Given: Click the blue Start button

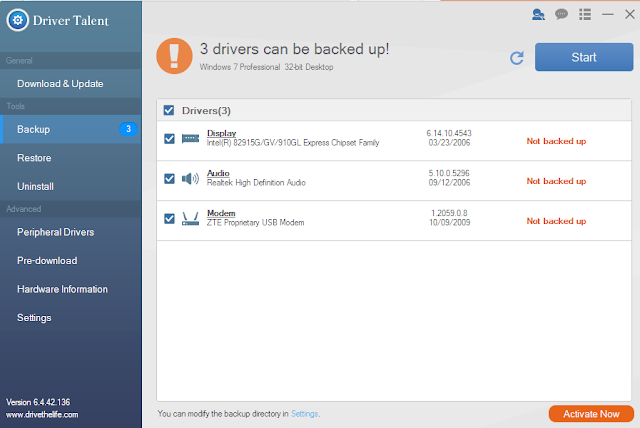Looking at the screenshot, I should pyautogui.click(x=584, y=57).
